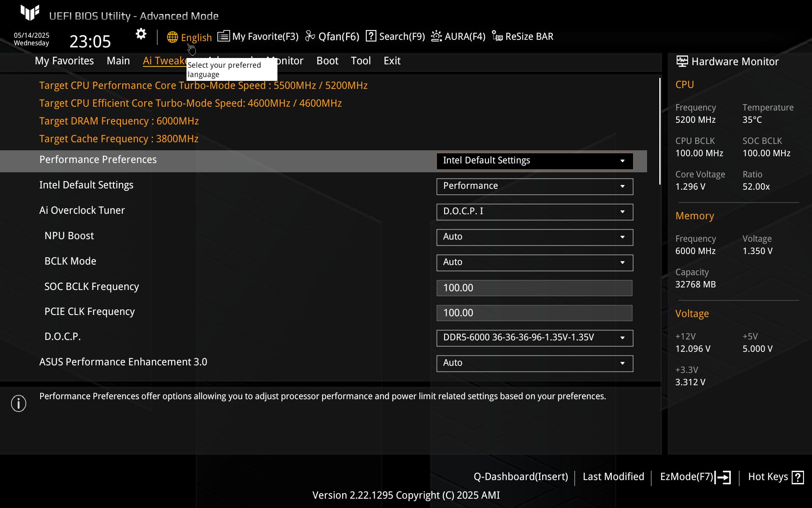Click Last Modified
The height and width of the screenshot is (508, 812).
coord(613,477)
